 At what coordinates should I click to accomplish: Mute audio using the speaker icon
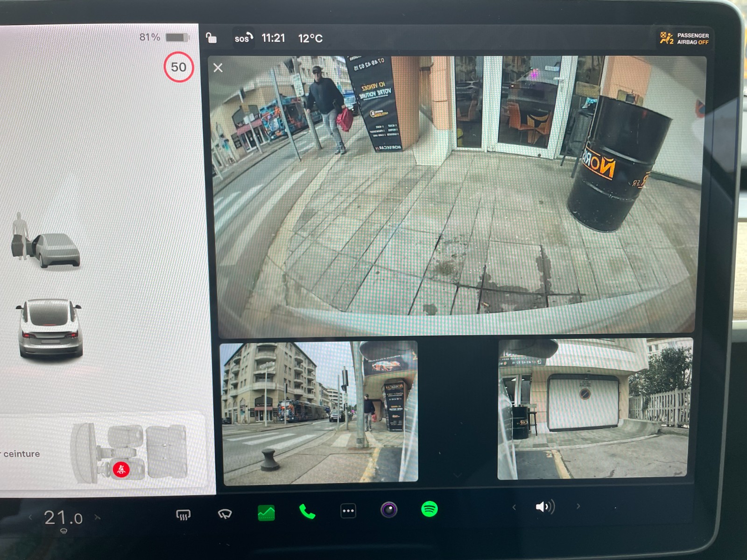544,507
